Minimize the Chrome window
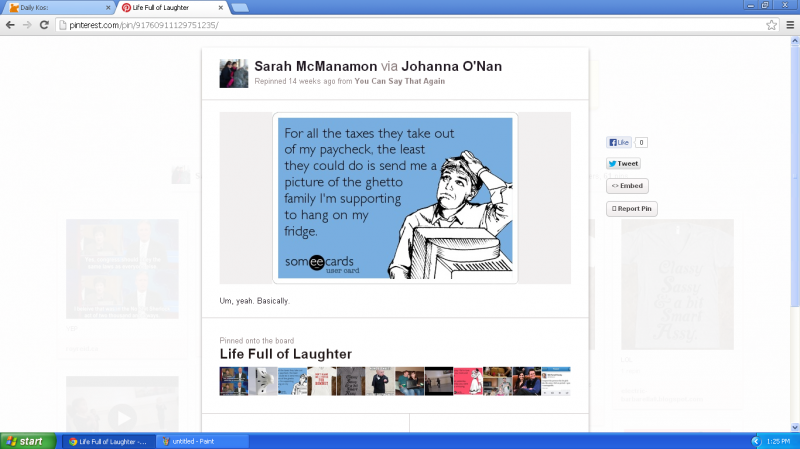 751,5
